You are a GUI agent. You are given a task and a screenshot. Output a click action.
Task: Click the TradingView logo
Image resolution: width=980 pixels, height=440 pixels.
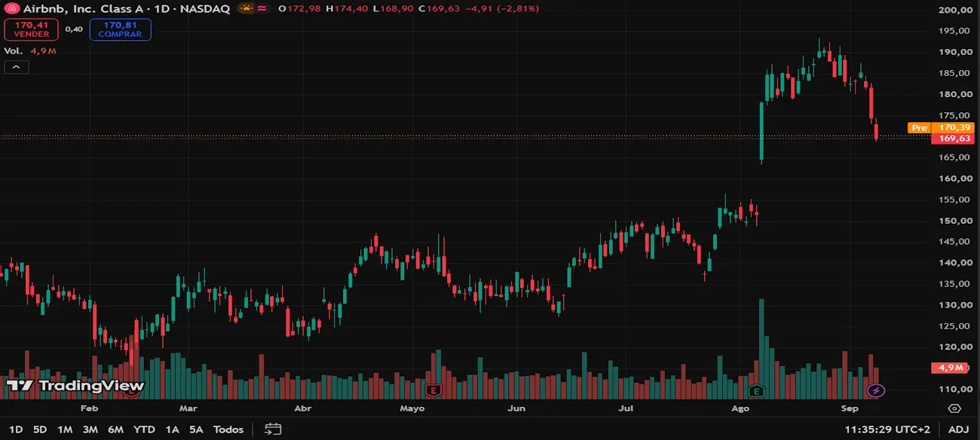point(75,386)
